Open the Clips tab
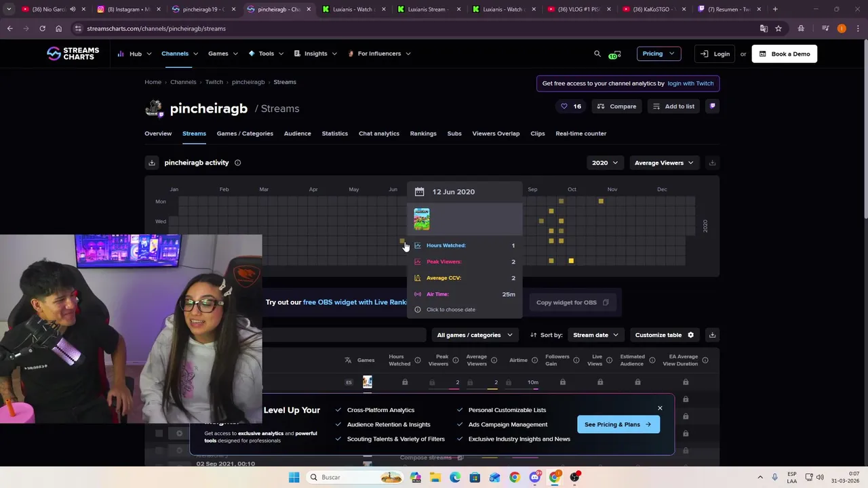 point(538,134)
